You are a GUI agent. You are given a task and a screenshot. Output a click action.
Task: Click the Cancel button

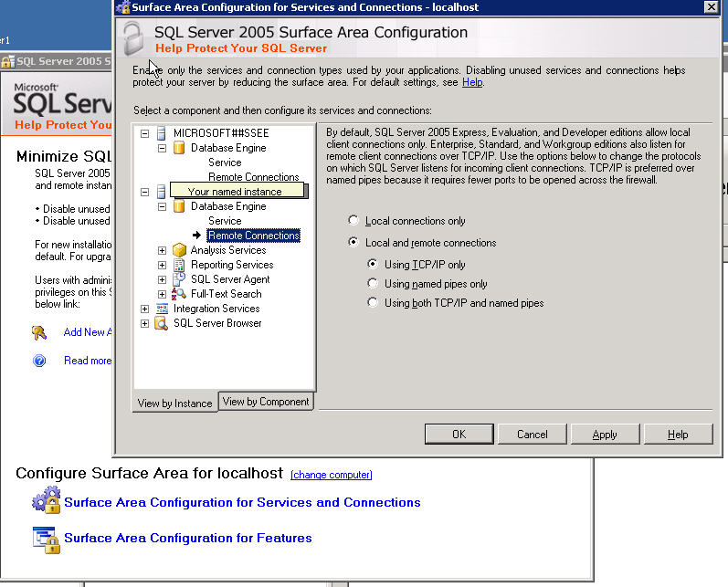[533, 434]
